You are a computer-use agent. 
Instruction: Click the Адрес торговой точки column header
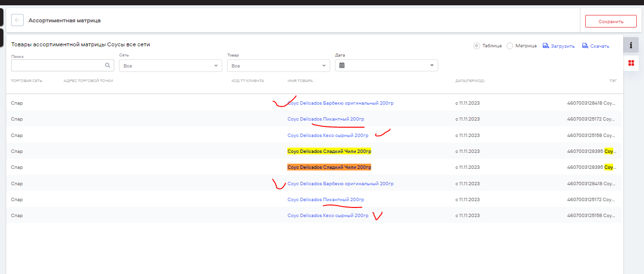[88, 81]
